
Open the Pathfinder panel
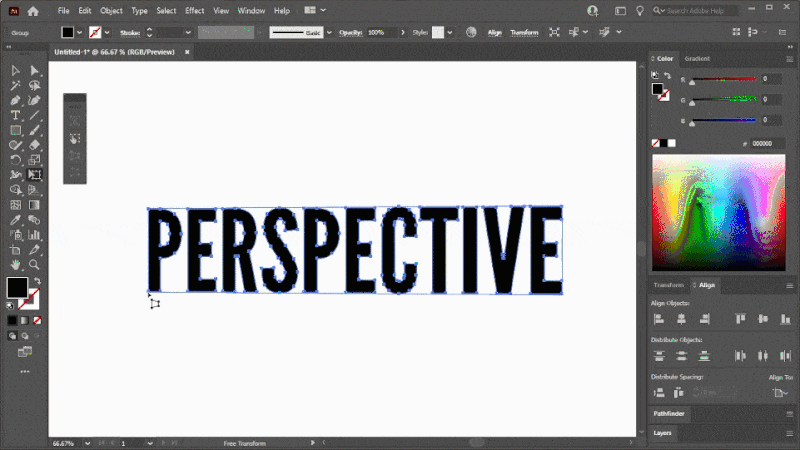(x=669, y=414)
